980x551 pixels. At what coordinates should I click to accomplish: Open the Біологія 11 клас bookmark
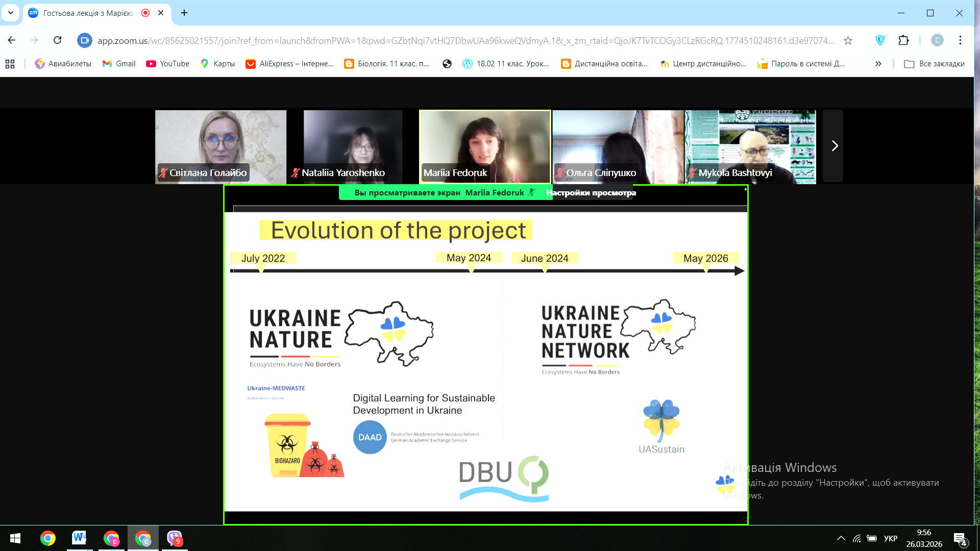tap(387, 64)
